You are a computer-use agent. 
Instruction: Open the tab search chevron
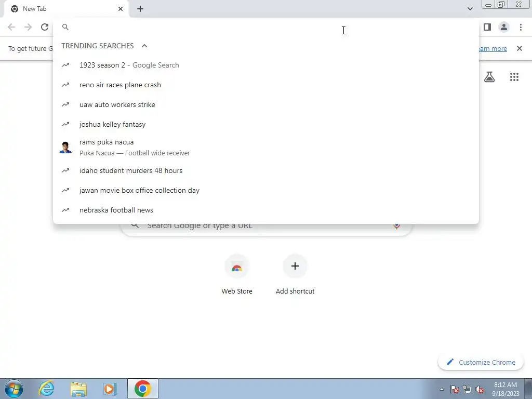pos(470,9)
